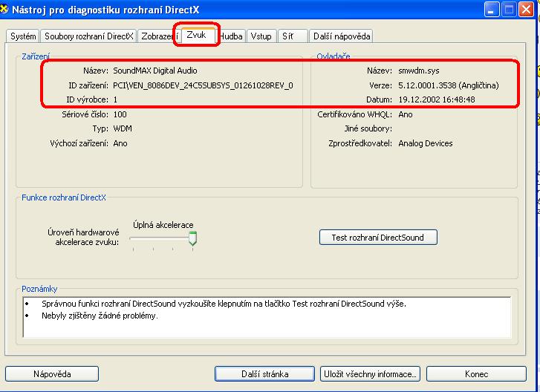Go to the Hudba tab

tap(232, 36)
